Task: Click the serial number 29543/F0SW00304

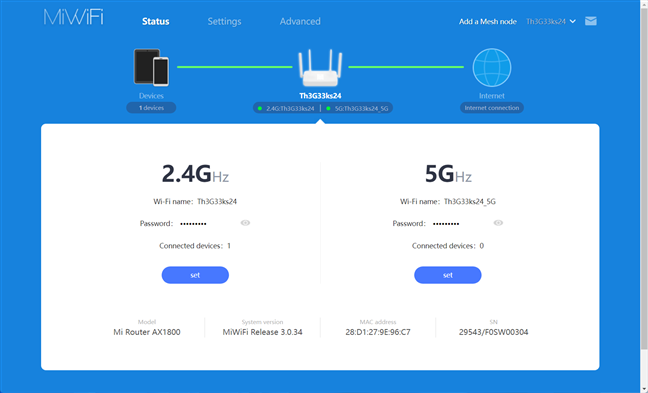Action: point(493,332)
